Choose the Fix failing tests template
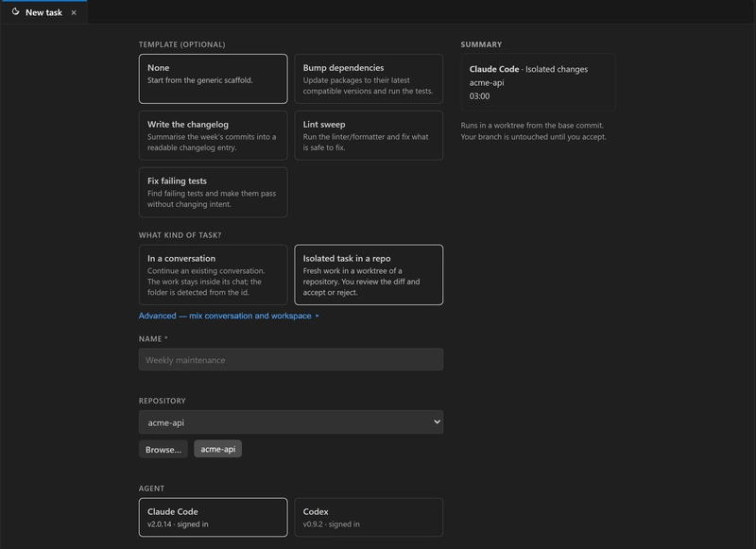The height and width of the screenshot is (549, 756). coord(214,192)
